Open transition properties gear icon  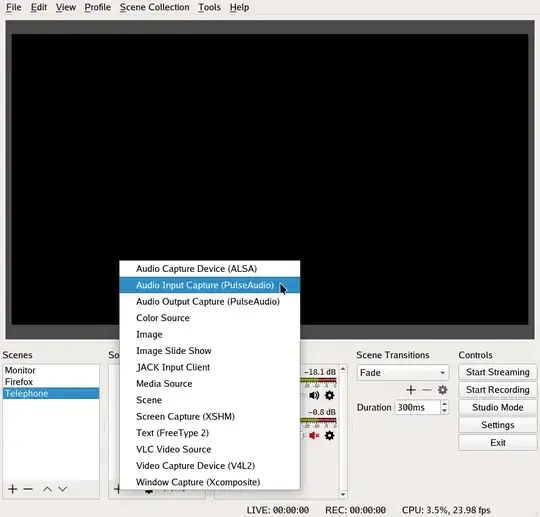[x=443, y=390]
